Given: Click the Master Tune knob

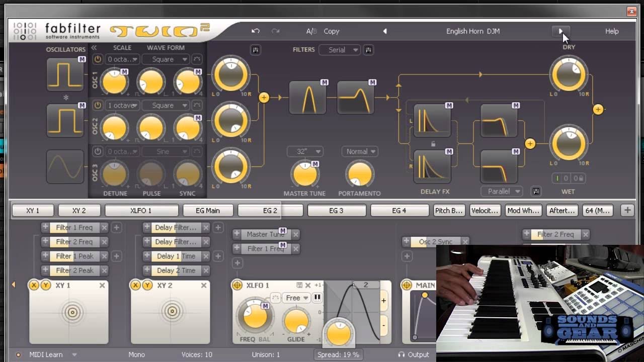Looking at the screenshot, I should (304, 174).
